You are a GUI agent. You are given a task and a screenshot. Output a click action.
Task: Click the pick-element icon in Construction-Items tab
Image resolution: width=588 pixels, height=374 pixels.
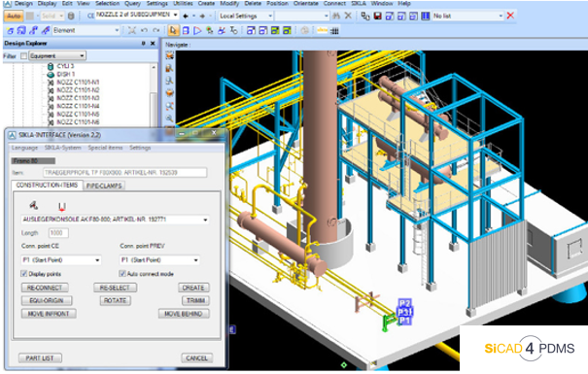tap(34, 205)
